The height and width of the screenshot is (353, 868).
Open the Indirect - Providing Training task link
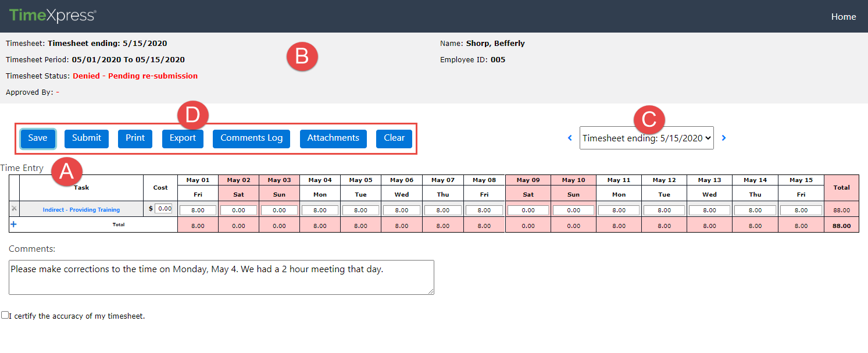(81, 209)
